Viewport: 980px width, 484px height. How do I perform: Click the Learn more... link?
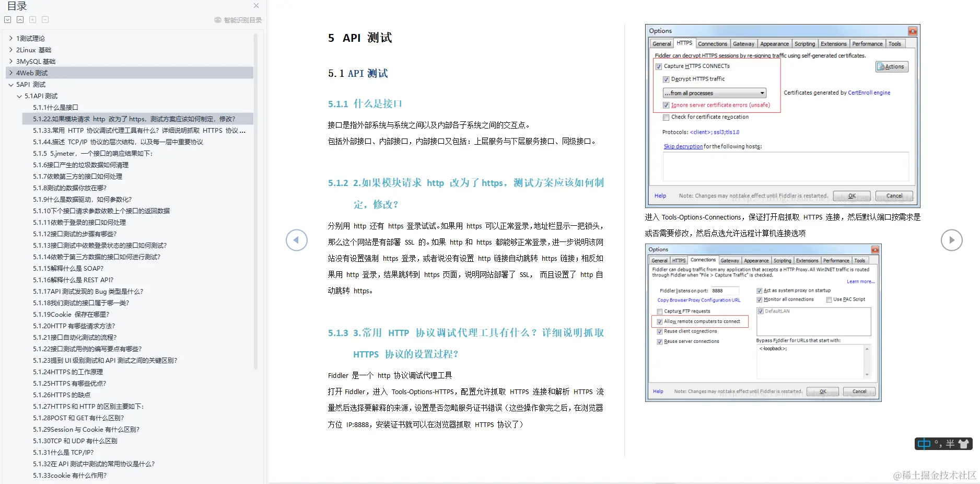coord(860,282)
